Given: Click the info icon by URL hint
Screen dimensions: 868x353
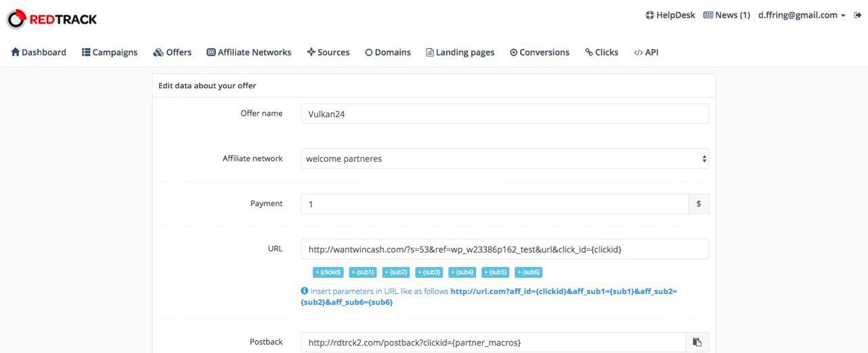Looking at the screenshot, I should coord(304,291).
